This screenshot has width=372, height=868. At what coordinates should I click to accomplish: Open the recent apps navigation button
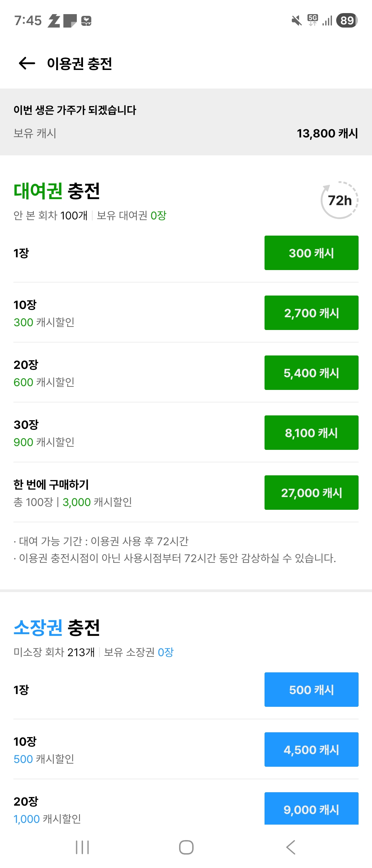(x=82, y=847)
